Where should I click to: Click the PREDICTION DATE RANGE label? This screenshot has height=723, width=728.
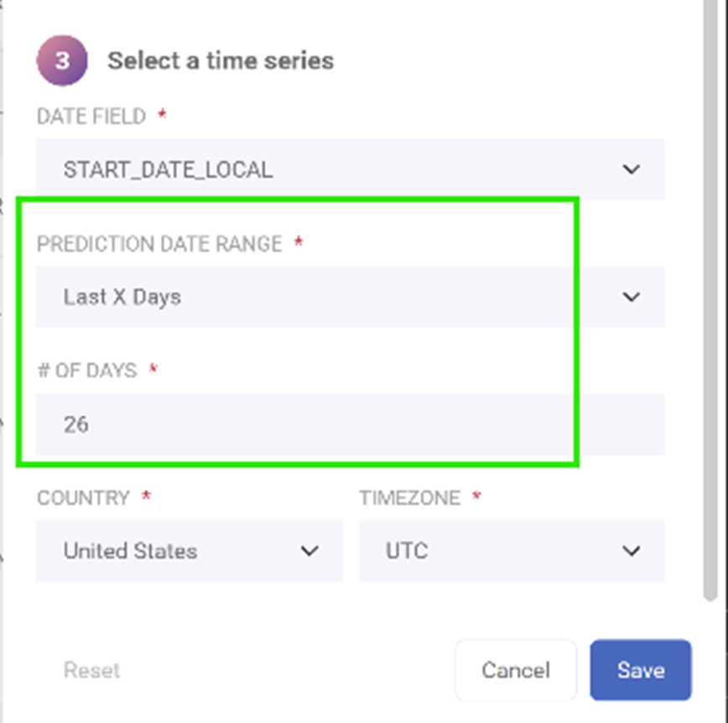[159, 244]
